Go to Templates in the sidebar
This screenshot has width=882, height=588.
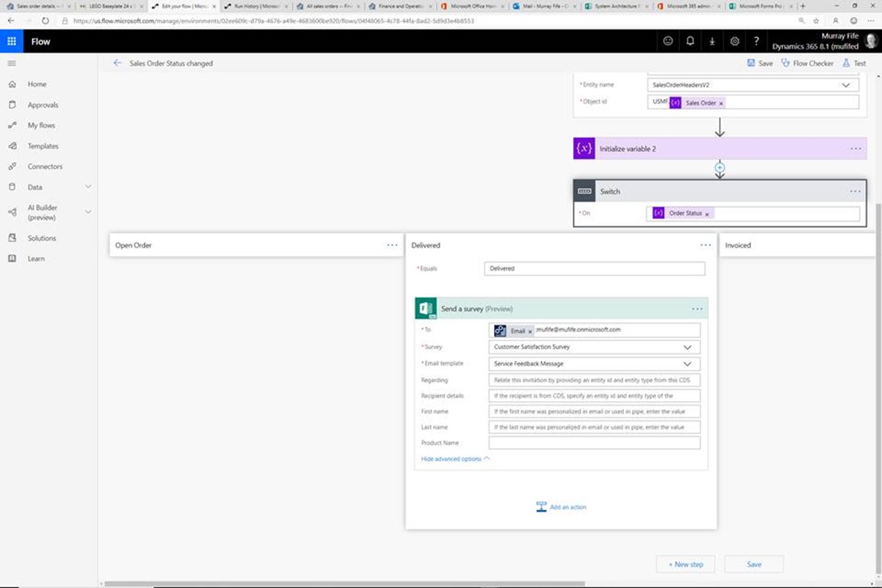pyautogui.click(x=43, y=146)
